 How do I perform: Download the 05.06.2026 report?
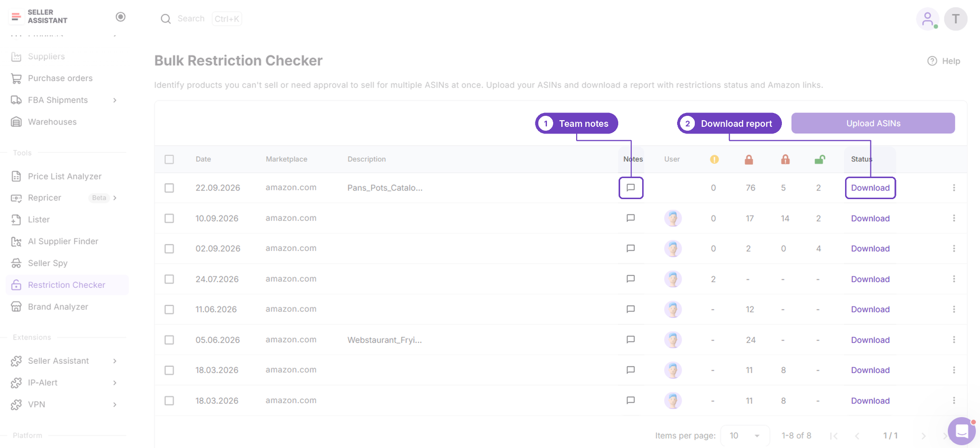click(x=870, y=340)
